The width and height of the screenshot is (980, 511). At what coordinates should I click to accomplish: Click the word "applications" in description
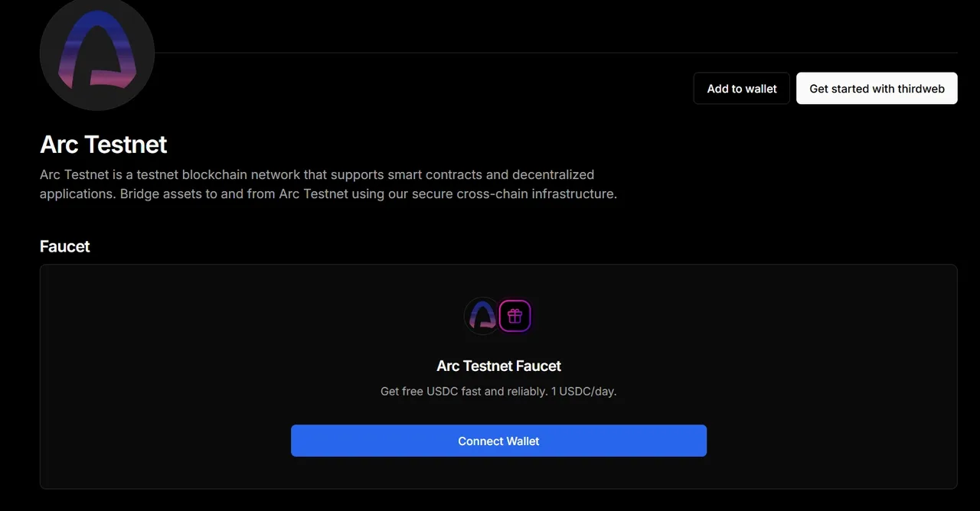77,194
